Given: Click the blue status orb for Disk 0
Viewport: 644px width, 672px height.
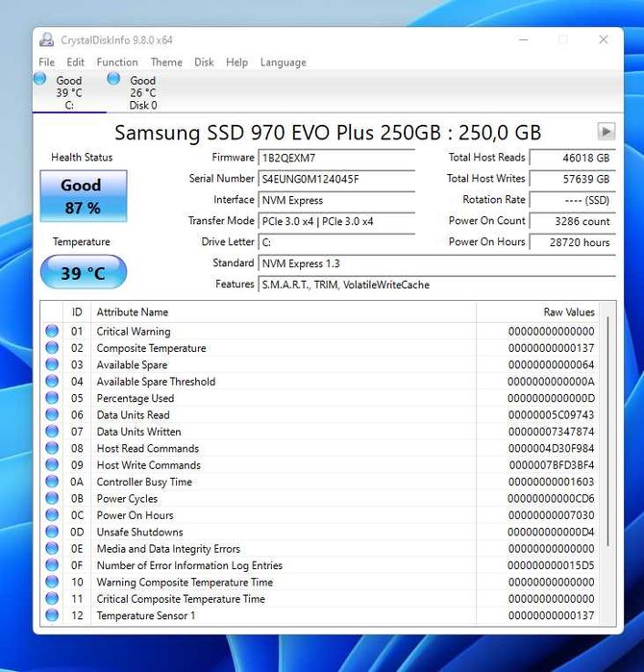Looking at the screenshot, I should point(113,79).
